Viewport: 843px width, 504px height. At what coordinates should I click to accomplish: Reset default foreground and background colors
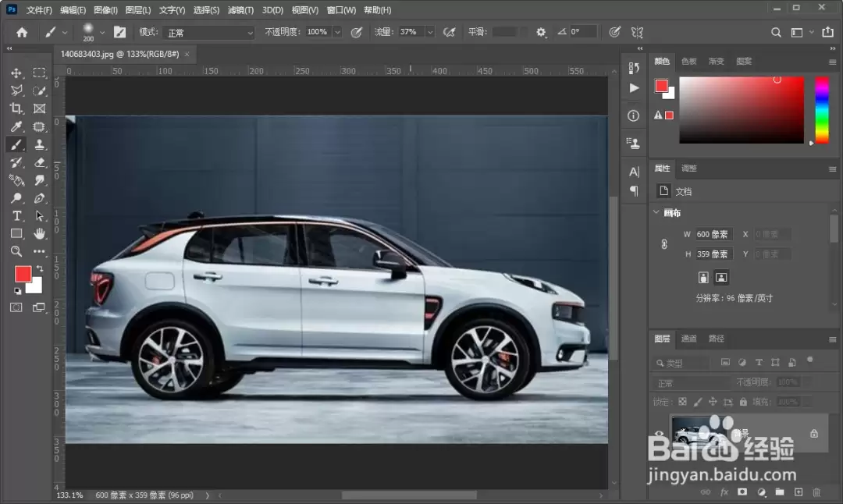coord(18,291)
